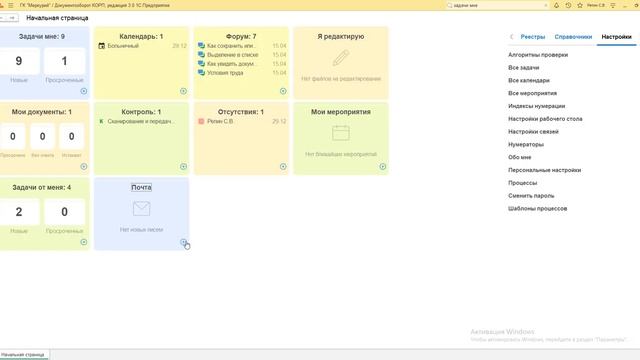Collapse the side panel with the left chevron

tap(511, 37)
